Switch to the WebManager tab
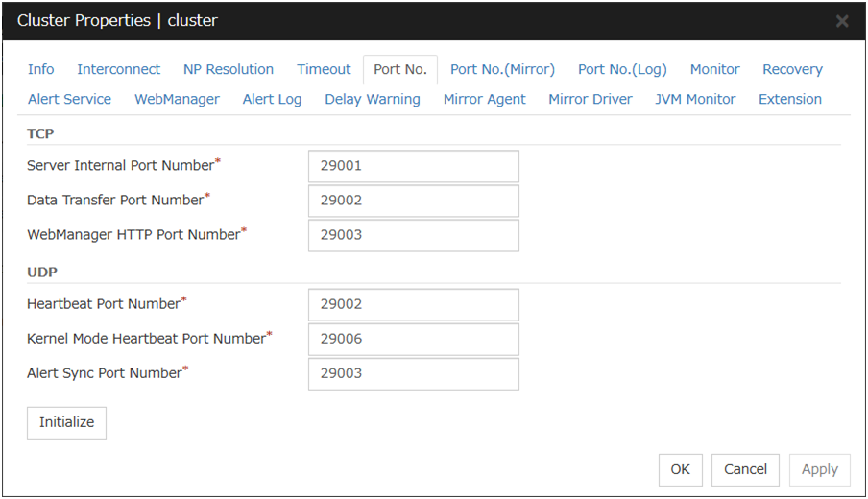This screenshot has width=868, height=499. click(x=177, y=99)
